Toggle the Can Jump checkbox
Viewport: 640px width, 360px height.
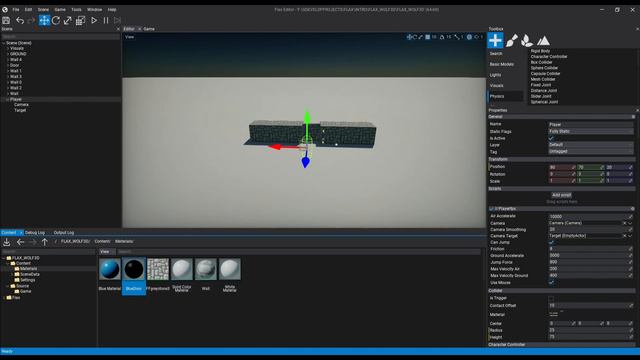(x=551, y=242)
